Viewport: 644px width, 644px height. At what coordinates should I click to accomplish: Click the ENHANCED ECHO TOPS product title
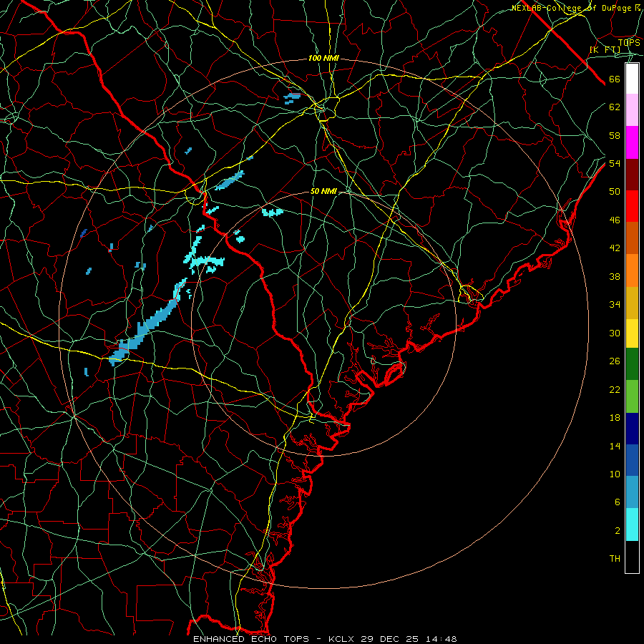251,639
